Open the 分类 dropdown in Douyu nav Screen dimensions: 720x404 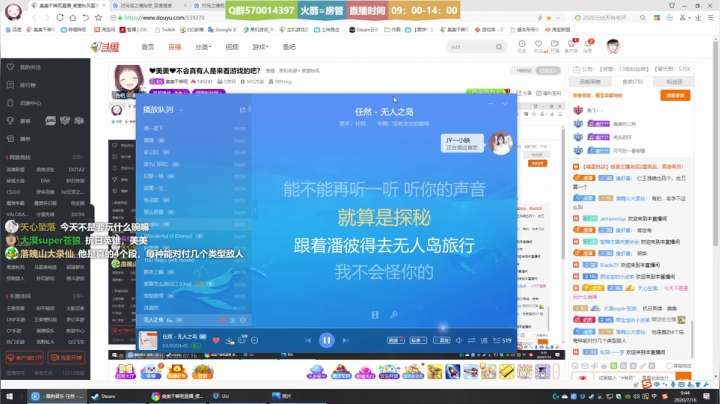click(203, 47)
